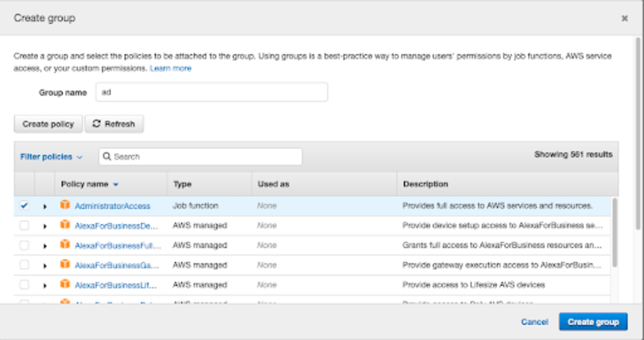Expand the AlexaForBusinessGa... policy row
The width and height of the screenshot is (644, 340).
coord(45,266)
